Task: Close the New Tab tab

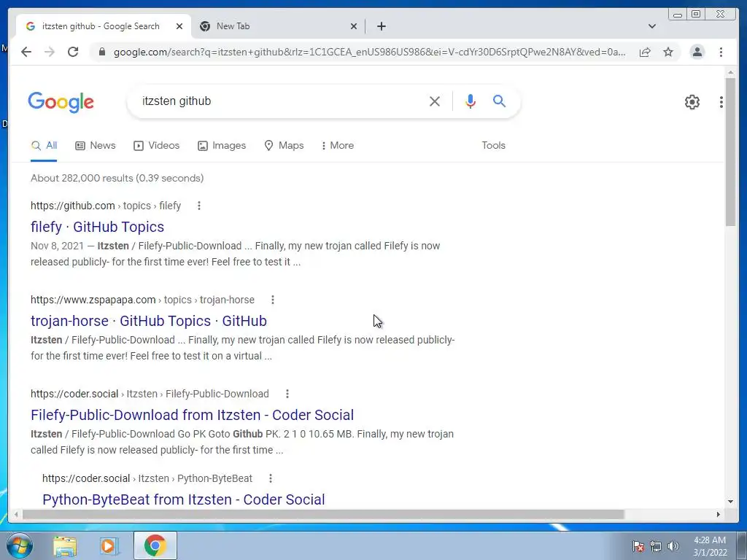Action: (x=354, y=26)
